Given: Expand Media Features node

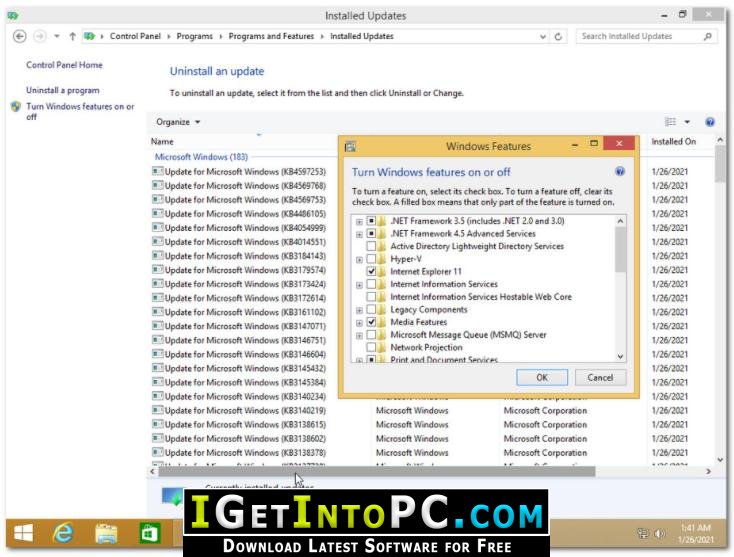Looking at the screenshot, I should (359, 323).
